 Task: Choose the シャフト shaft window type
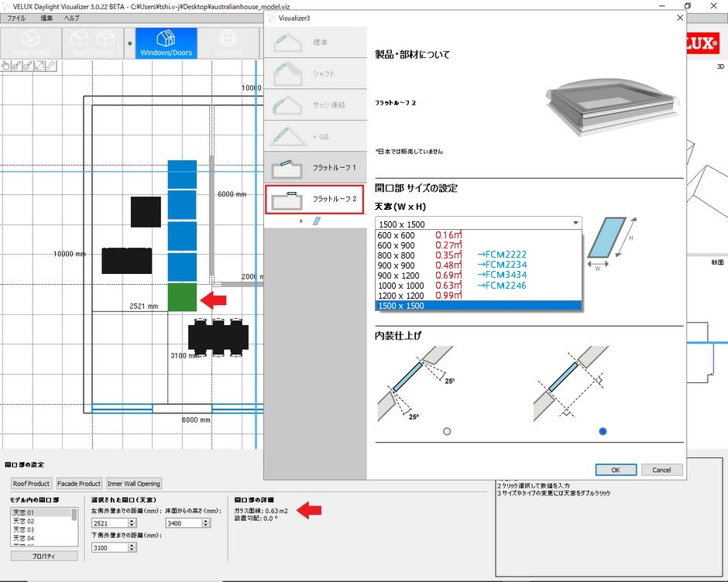(315, 74)
